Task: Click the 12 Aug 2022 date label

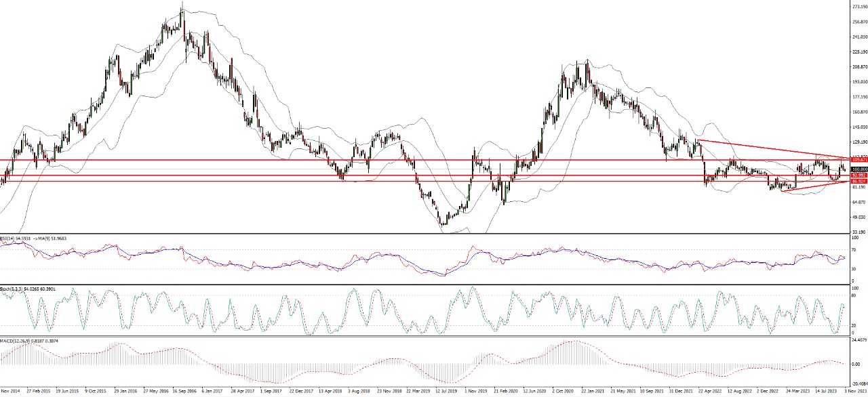Action: [738, 391]
